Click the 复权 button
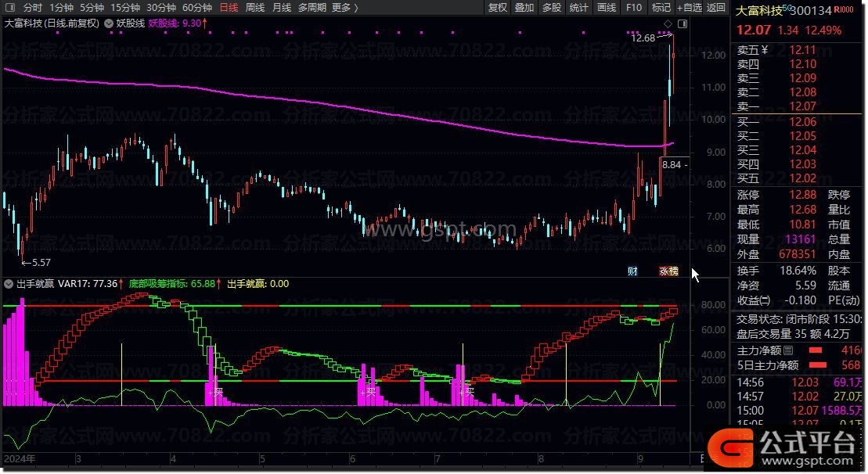868x474 pixels. 498,8
